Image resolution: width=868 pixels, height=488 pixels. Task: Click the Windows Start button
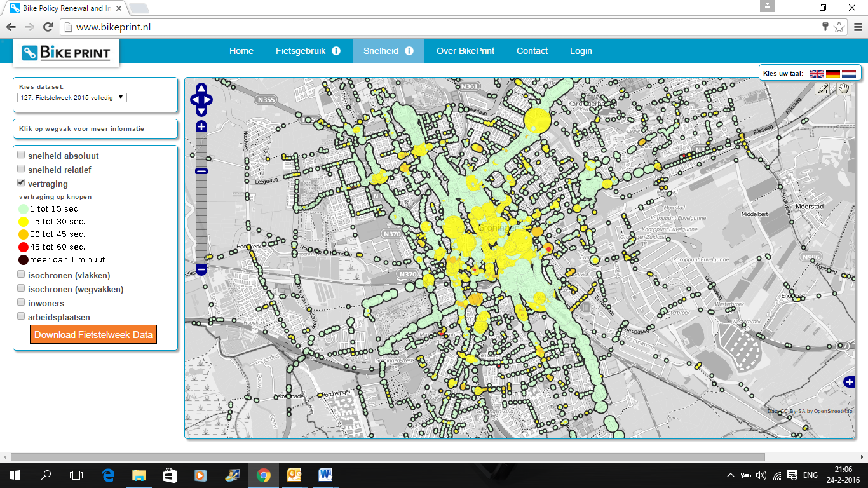(x=15, y=475)
